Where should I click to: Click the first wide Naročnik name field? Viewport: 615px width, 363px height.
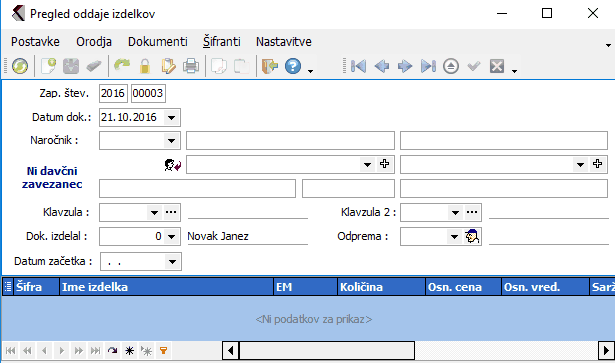[290, 141]
